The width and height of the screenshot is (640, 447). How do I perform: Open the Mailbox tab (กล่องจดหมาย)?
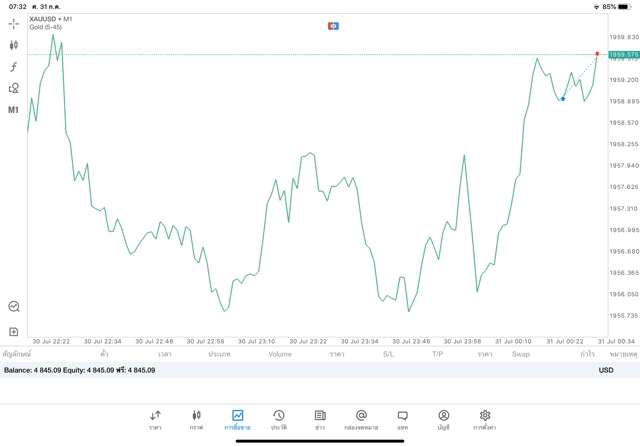361,419
